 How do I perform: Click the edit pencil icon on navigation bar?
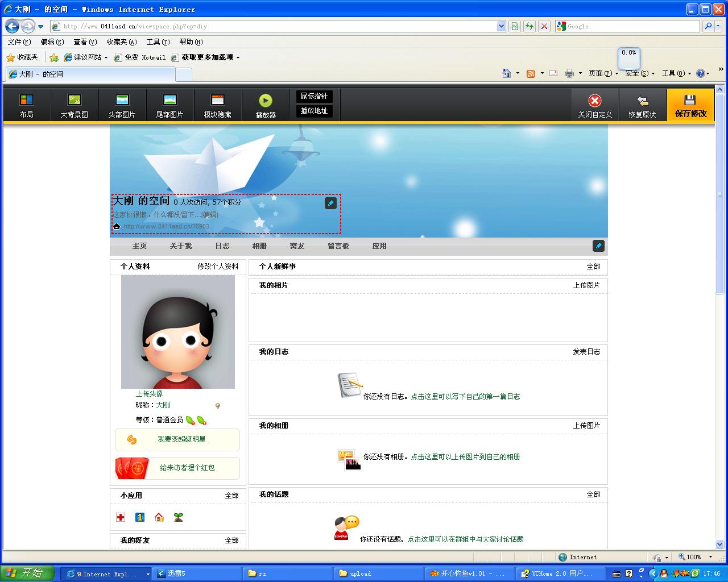point(598,246)
